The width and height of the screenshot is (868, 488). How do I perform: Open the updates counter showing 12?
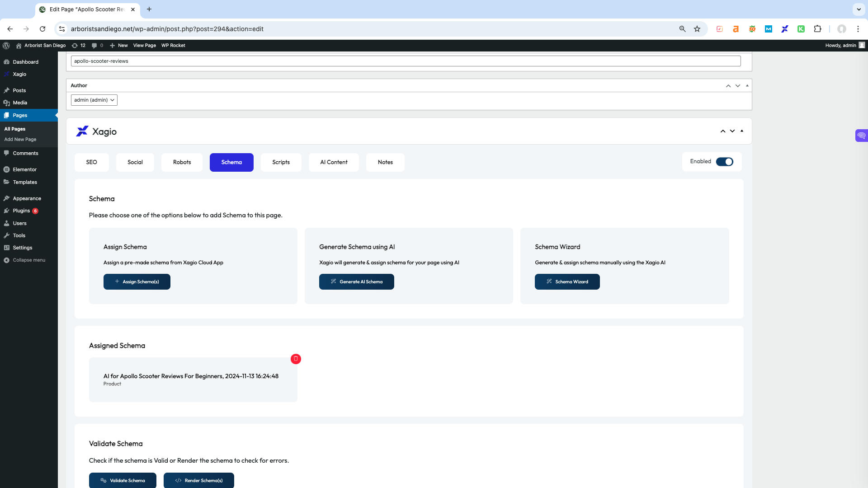(79, 45)
